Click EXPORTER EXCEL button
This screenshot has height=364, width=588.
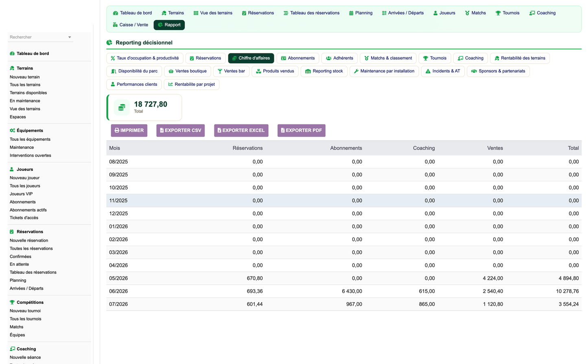click(241, 131)
